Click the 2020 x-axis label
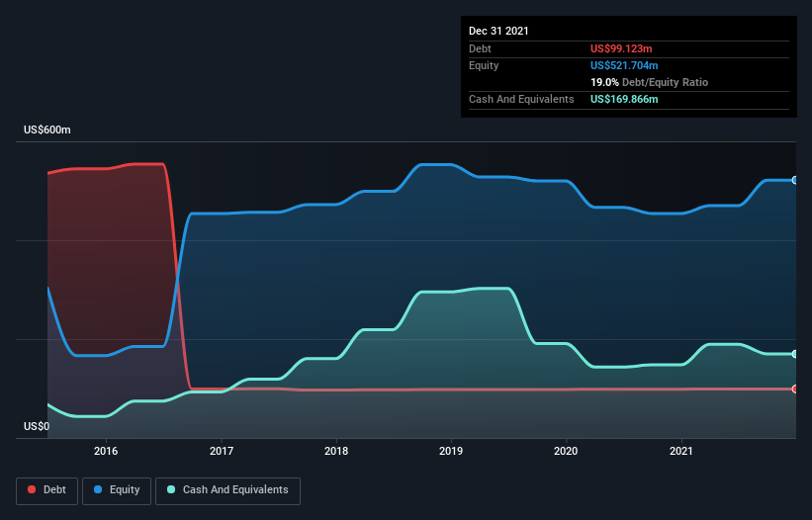The height and width of the screenshot is (520, 812). [566, 451]
